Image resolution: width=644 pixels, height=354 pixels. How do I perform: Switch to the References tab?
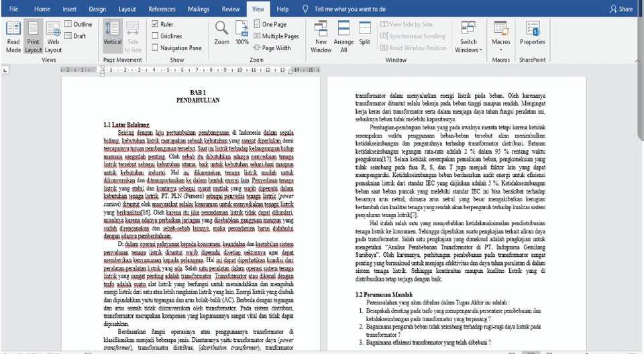tap(162, 9)
